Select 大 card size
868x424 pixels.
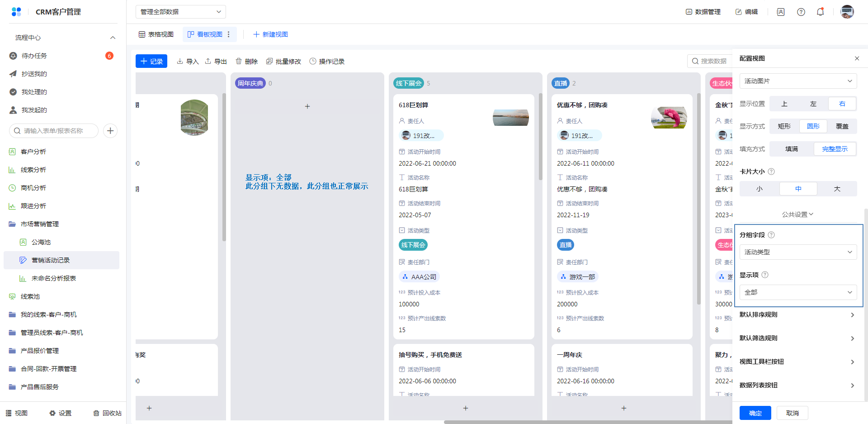[837, 189]
